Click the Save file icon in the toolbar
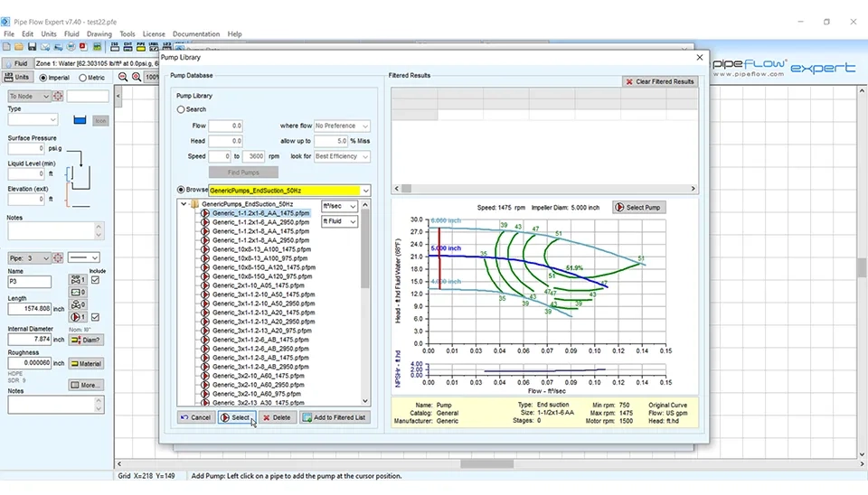This screenshot has height=495, width=868. 33,47
